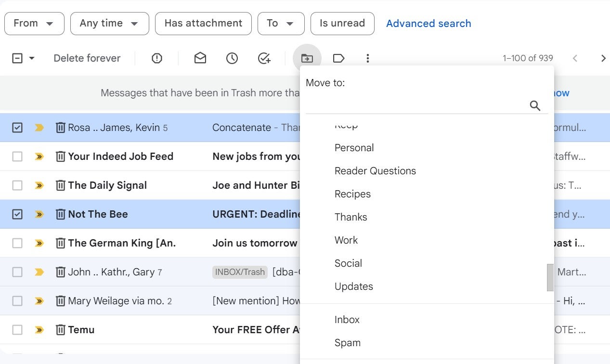The width and height of the screenshot is (610, 364).
Task: Go to newer messages with left arrow
Action: point(575,58)
